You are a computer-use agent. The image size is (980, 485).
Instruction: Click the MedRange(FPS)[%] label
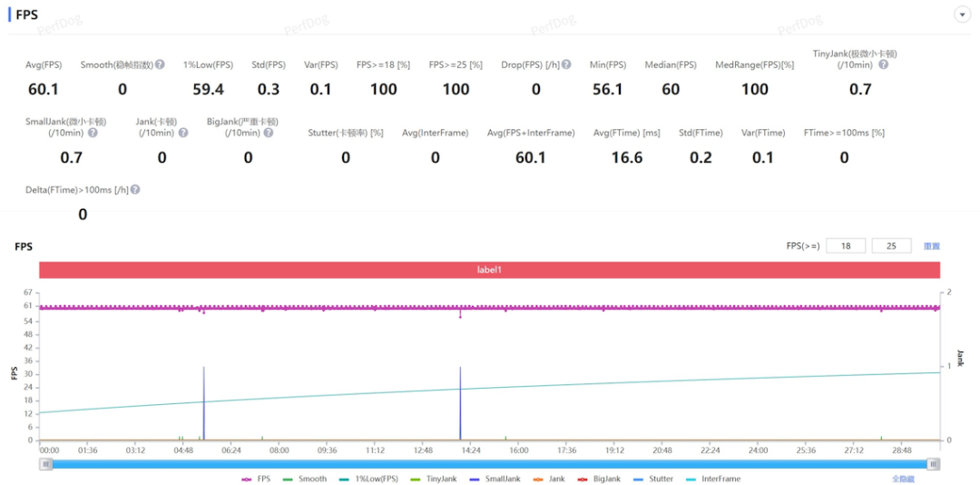pyautogui.click(x=754, y=64)
